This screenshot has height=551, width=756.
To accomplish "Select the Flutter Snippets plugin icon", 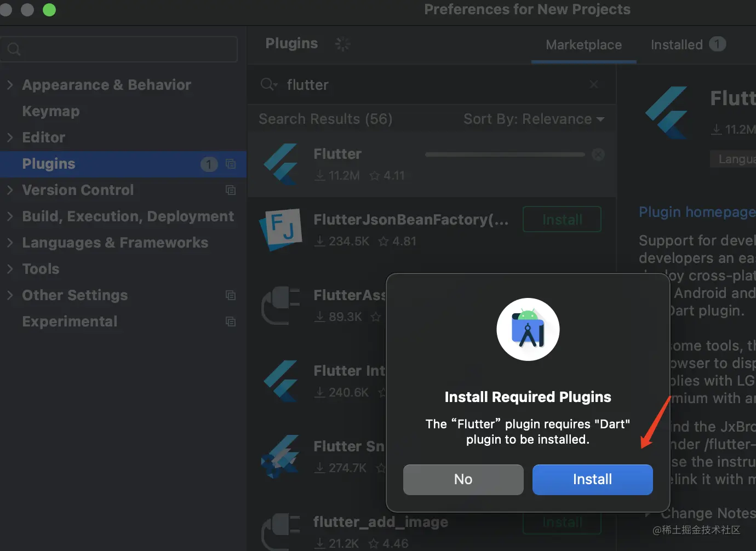I will (x=281, y=456).
